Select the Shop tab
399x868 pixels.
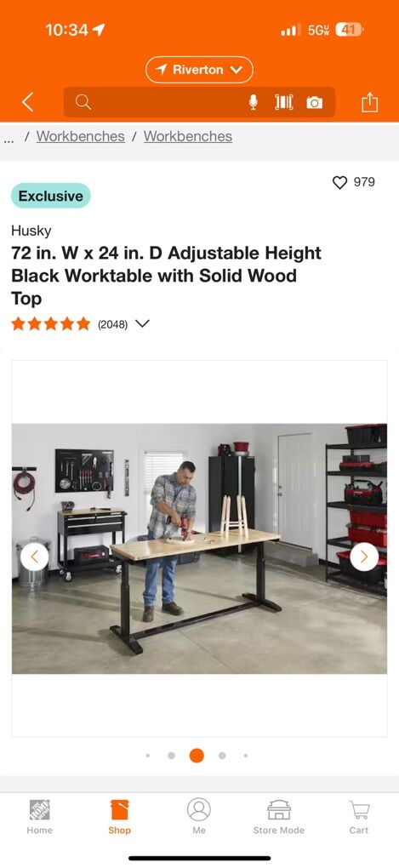(x=120, y=817)
